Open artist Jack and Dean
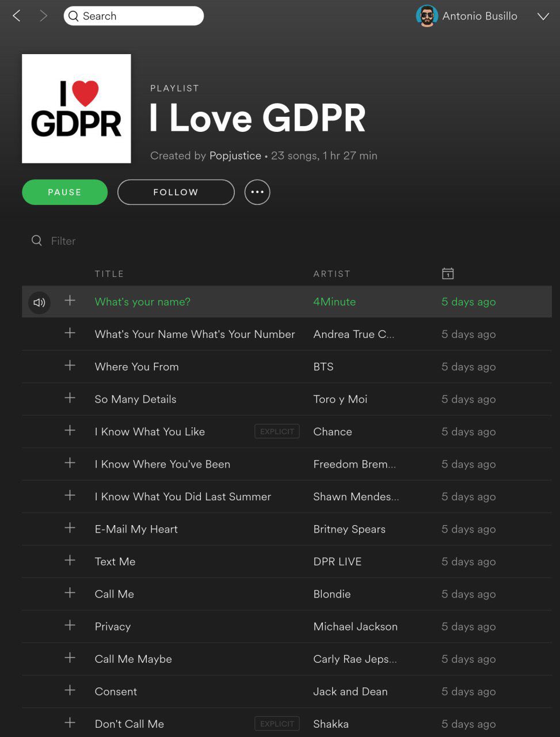Screen dimensions: 560x737 pos(351,692)
